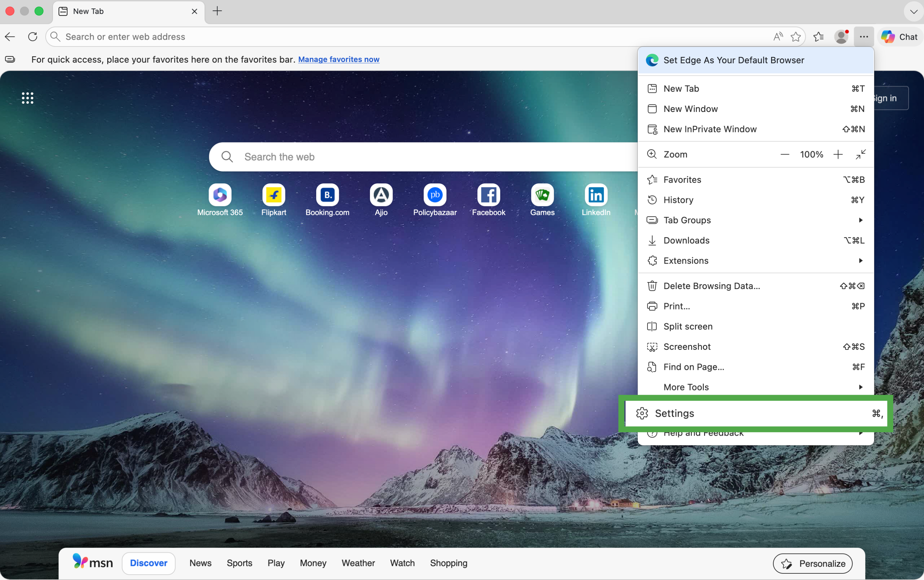The height and width of the screenshot is (580, 924).
Task: Go back using the back arrow
Action: click(x=10, y=37)
